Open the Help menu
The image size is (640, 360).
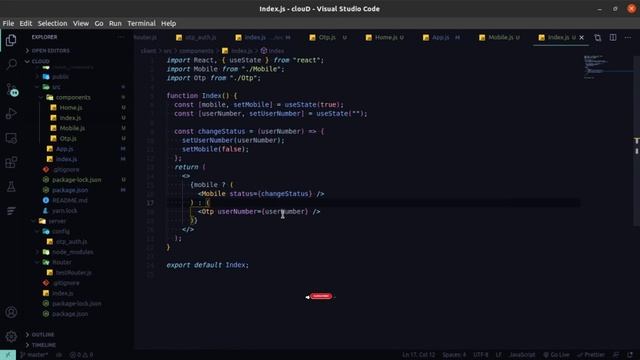(x=168, y=24)
